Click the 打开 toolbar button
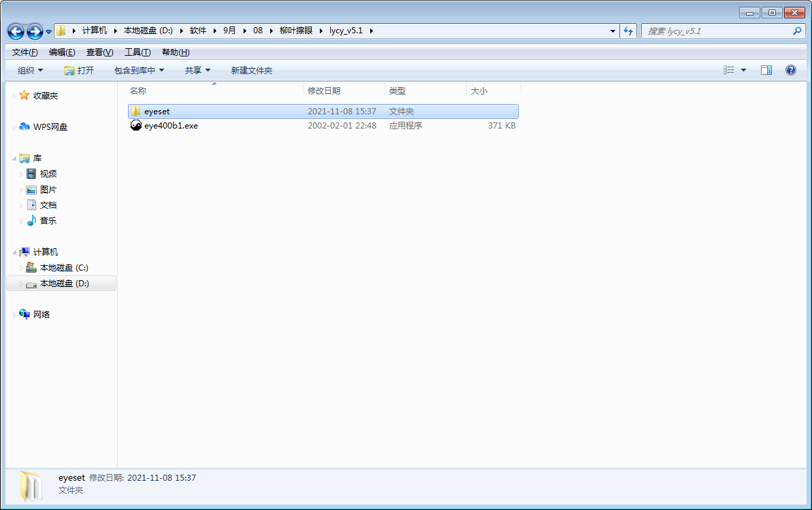This screenshot has height=510, width=812. [79, 70]
